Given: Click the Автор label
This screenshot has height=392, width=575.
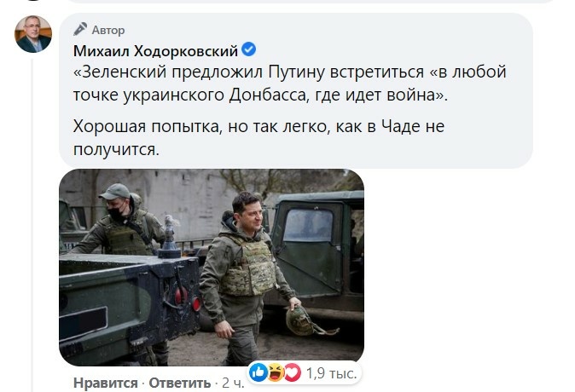Looking at the screenshot, I should (108, 30).
